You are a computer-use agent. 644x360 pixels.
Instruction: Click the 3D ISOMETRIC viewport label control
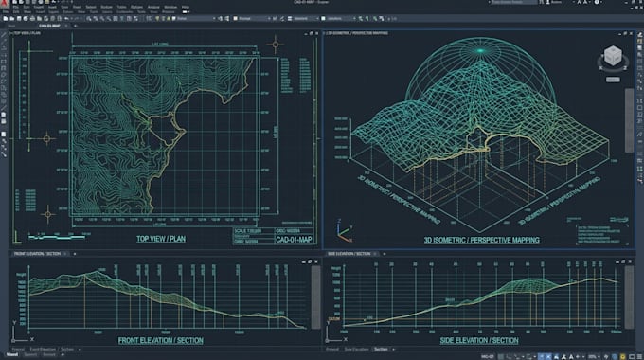356,33
